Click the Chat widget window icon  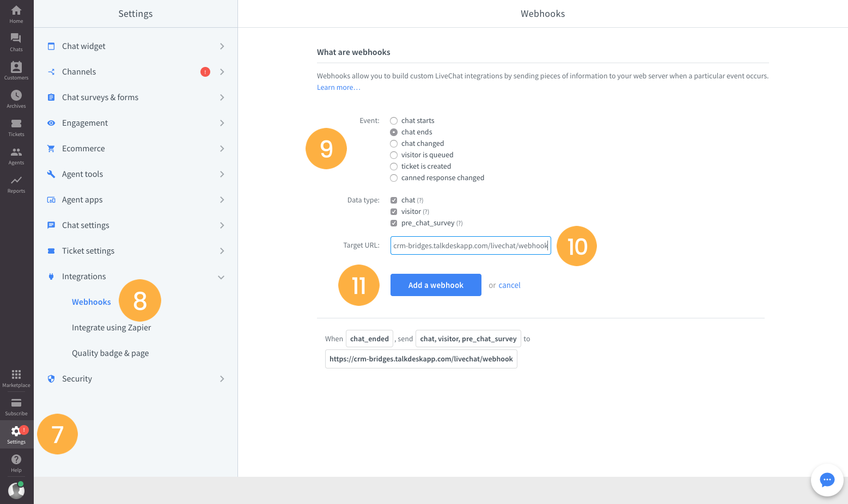pos(51,46)
